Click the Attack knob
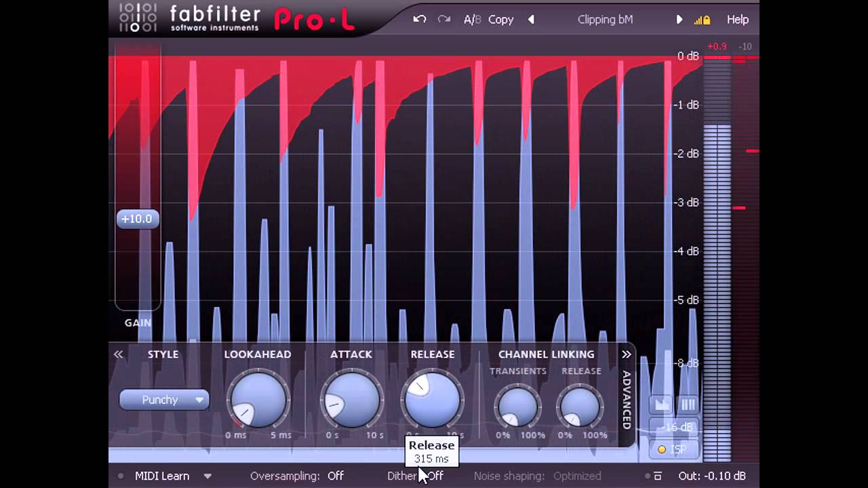The width and height of the screenshot is (868, 488). (x=351, y=400)
